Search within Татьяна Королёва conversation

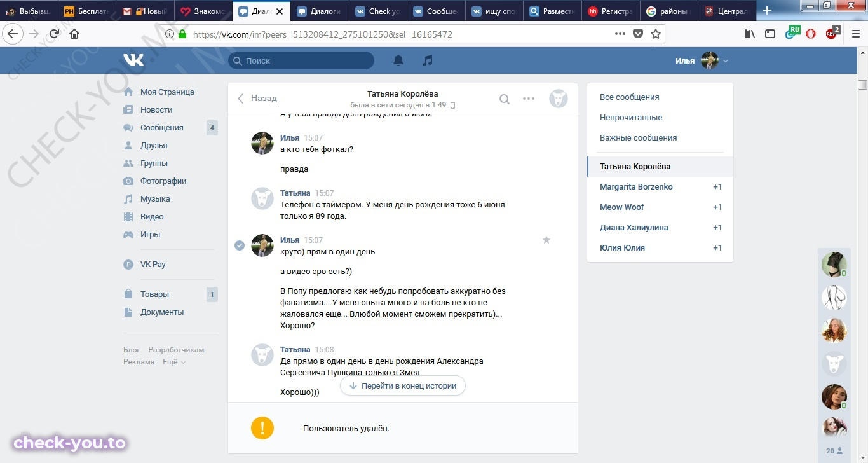coord(505,99)
